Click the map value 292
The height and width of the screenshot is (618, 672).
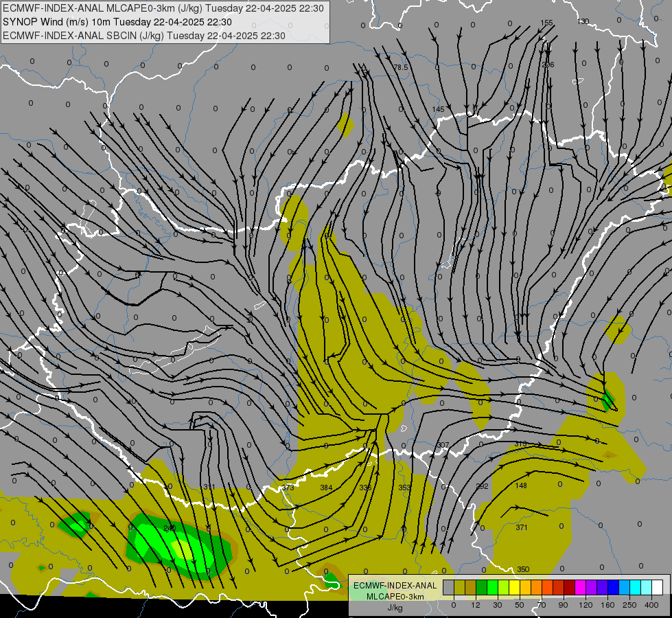coord(482,486)
